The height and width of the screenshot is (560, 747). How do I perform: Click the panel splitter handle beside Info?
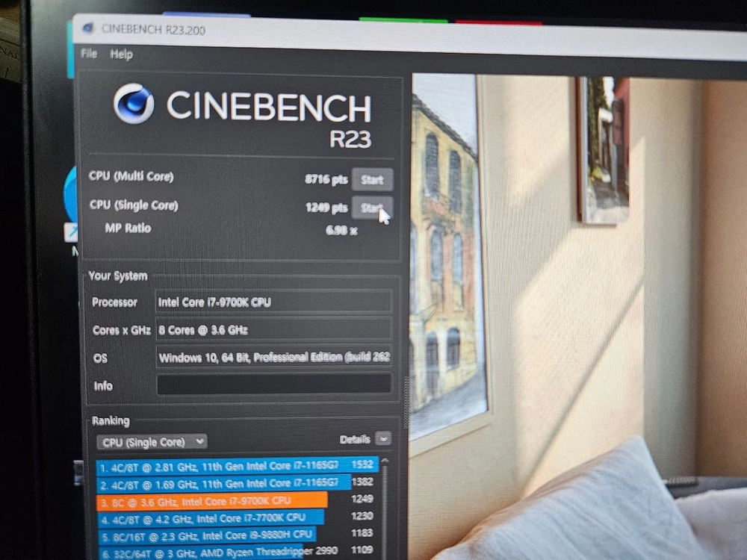[x=406, y=402]
